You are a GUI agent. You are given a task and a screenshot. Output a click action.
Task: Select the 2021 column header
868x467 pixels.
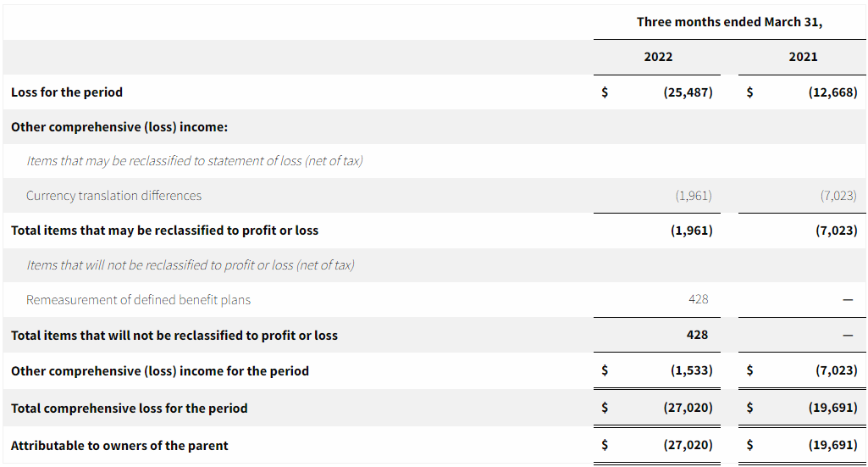coord(803,57)
